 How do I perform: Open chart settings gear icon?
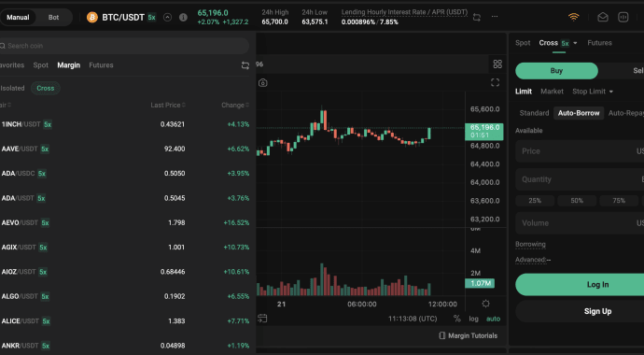coord(485,304)
